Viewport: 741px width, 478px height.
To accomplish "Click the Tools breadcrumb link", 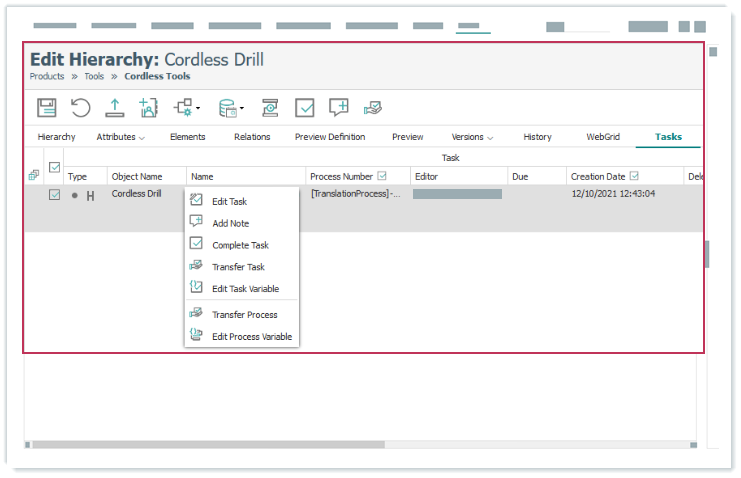I will pos(94,76).
